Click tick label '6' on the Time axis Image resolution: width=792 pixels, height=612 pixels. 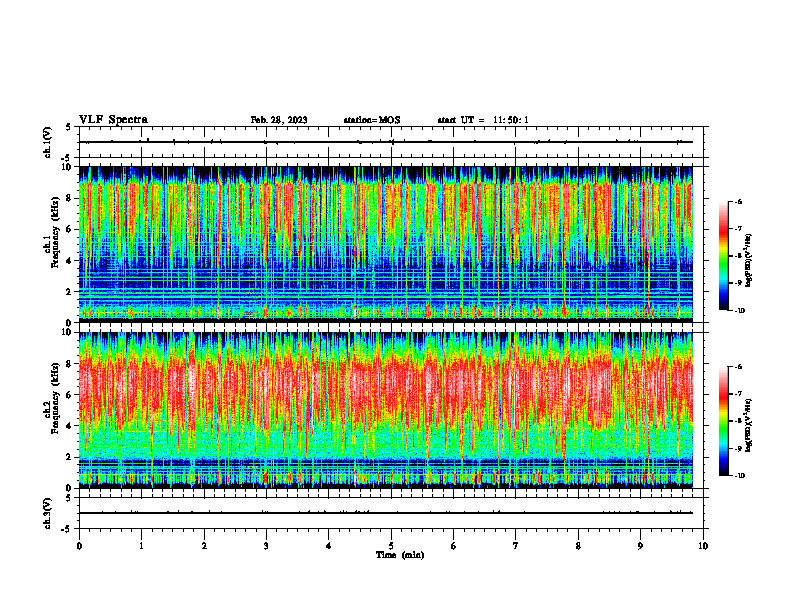tap(453, 546)
